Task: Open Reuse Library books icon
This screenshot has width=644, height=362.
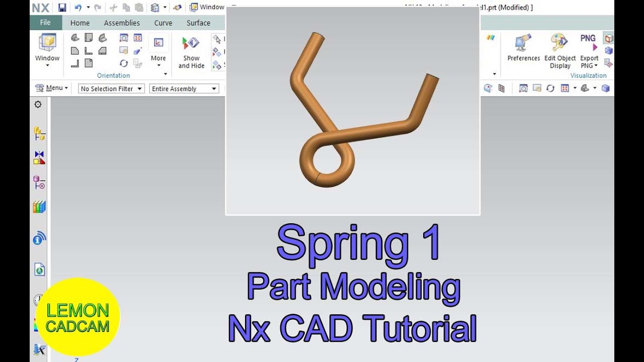Action: click(39, 207)
